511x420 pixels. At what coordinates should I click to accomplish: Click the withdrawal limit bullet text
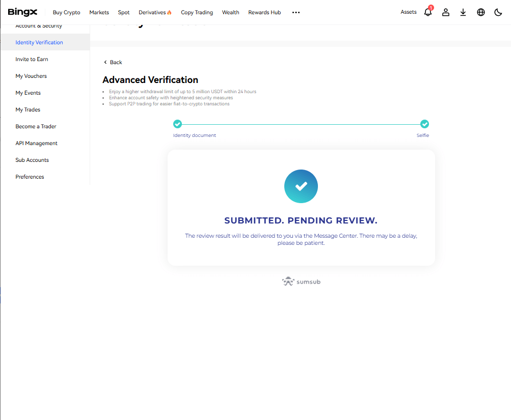[x=182, y=92]
